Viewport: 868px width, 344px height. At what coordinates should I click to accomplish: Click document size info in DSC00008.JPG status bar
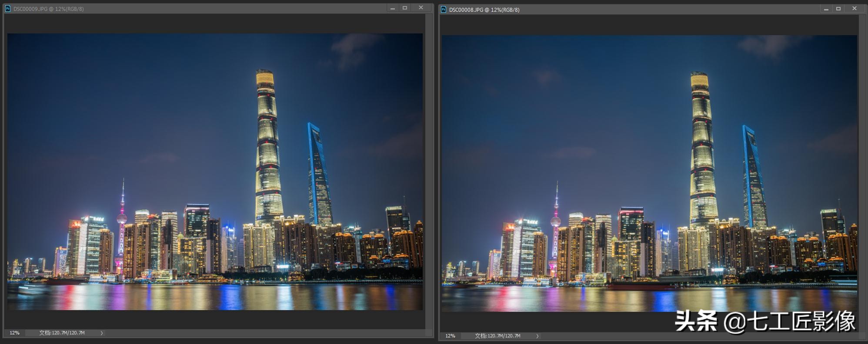coord(497,336)
